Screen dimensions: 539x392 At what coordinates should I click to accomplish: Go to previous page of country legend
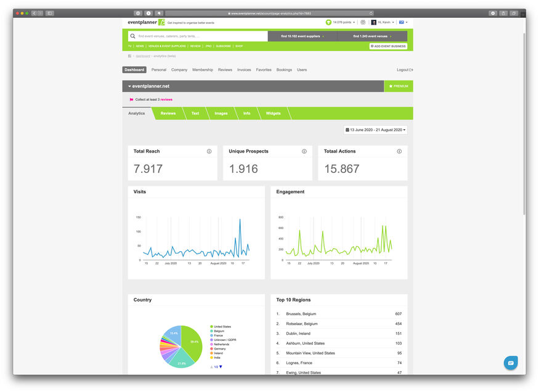(x=211, y=367)
